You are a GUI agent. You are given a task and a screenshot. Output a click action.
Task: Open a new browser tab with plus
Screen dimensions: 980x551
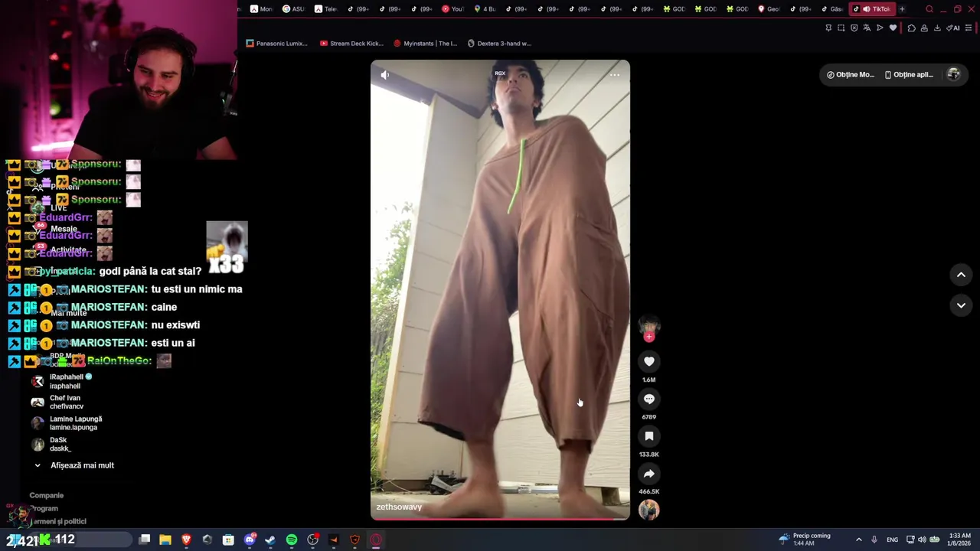click(x=902, y=9)
